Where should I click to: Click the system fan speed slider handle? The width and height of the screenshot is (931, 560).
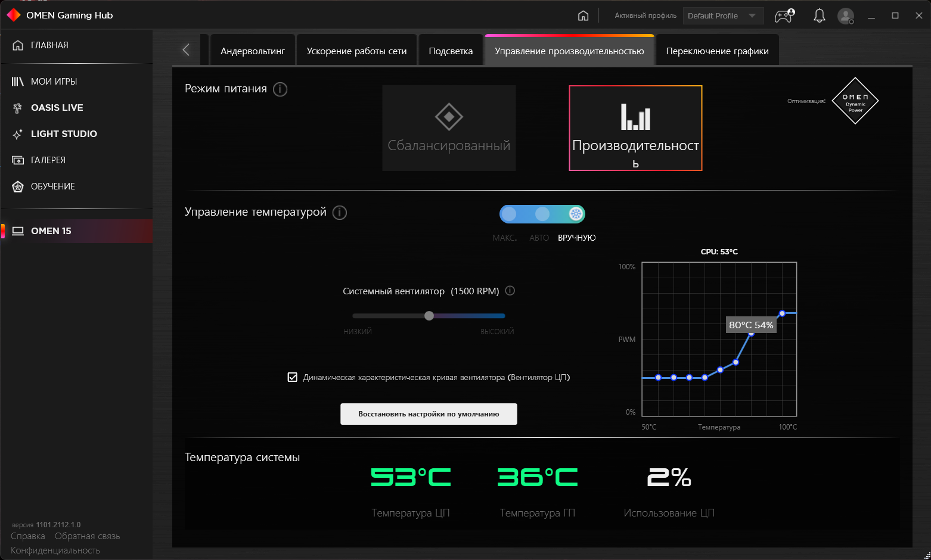click(429, 316)
